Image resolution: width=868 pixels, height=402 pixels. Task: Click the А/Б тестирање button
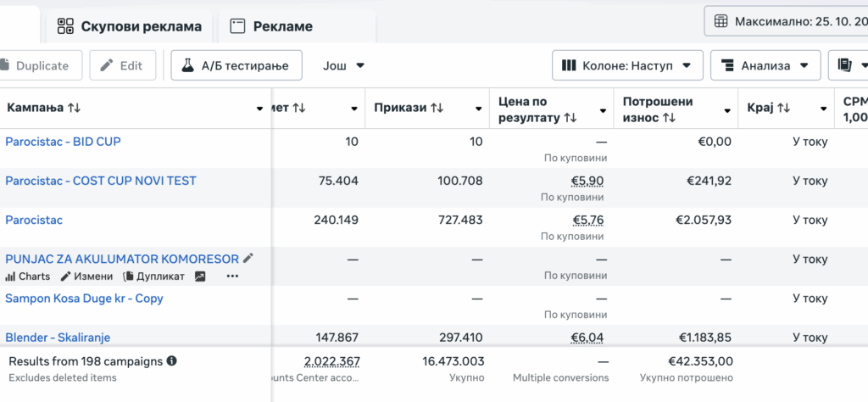click(x=236, y=65)
